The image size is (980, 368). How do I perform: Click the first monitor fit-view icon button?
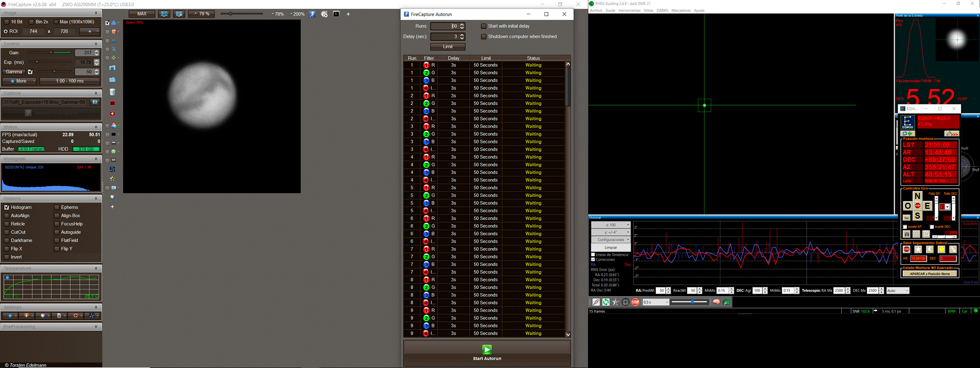click(x=164, y=14)
